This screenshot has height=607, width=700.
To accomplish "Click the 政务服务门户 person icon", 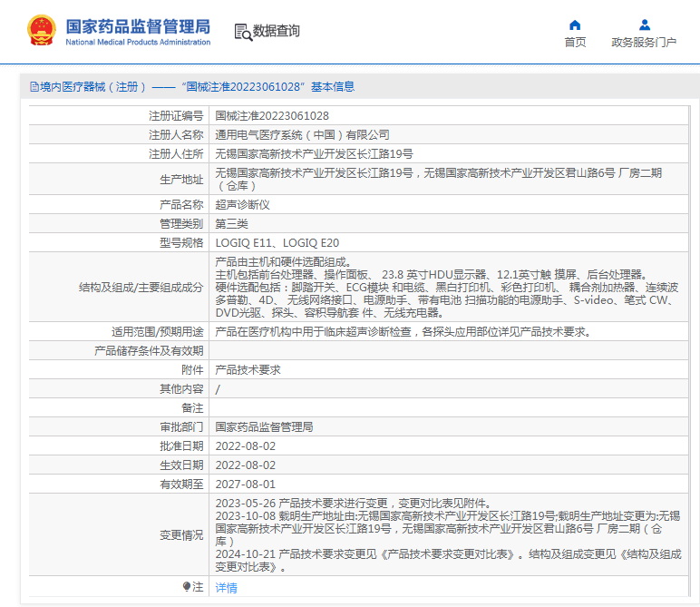I will pos(644,24).
